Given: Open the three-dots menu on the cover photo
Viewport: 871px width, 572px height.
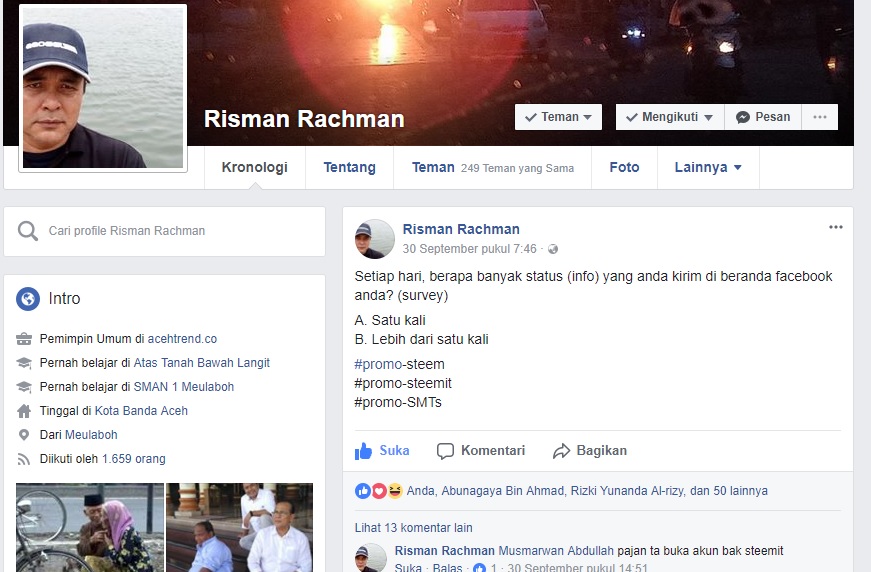Looking at the screenshot, I should click(820, 117).
